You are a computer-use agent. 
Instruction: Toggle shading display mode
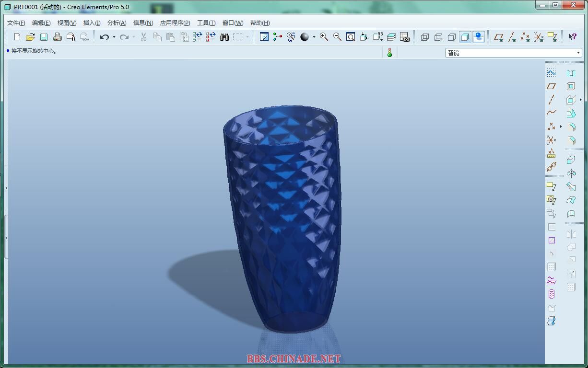point(465,37)
